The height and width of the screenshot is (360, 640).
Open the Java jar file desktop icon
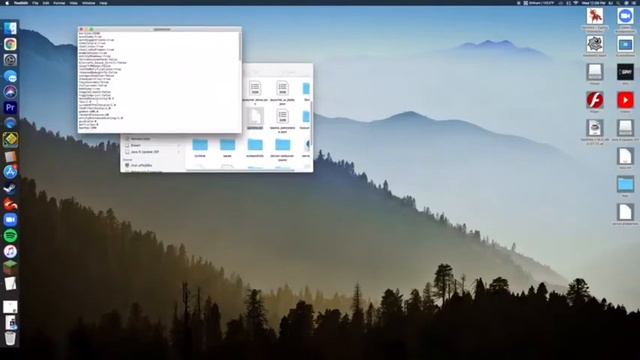595,128
